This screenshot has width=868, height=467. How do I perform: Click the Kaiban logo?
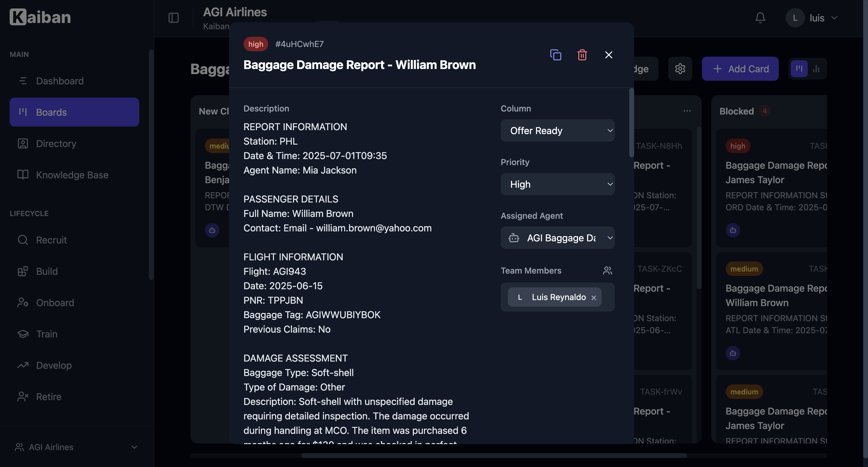click(x=40, y=17)
